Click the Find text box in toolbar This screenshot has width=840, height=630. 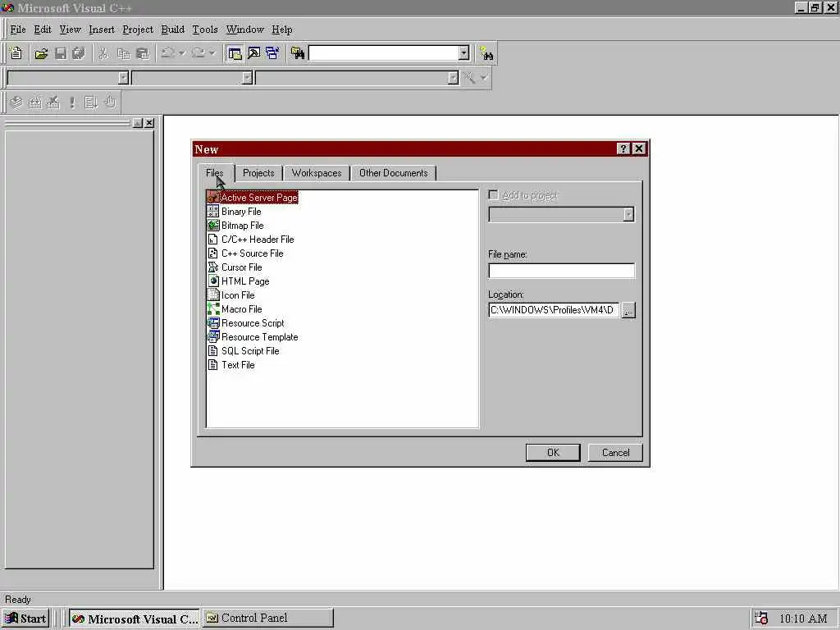click(x=384, y=53)
